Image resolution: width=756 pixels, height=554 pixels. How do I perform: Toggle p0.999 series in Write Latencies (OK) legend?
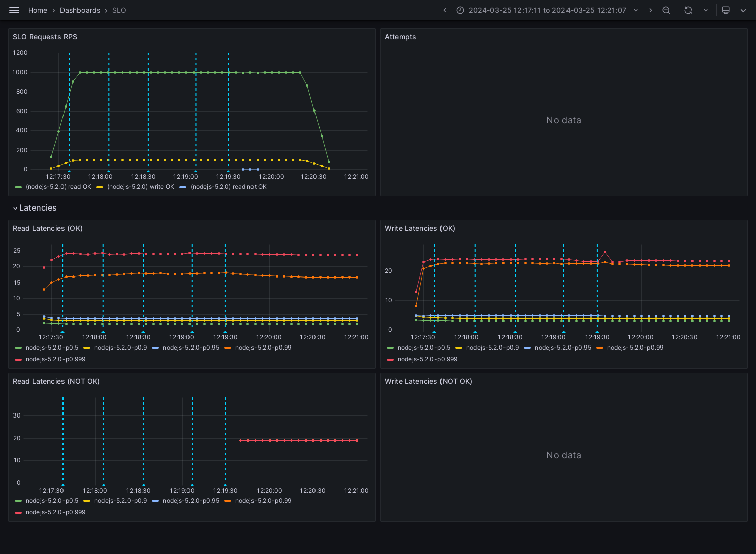tap(427, 359)
